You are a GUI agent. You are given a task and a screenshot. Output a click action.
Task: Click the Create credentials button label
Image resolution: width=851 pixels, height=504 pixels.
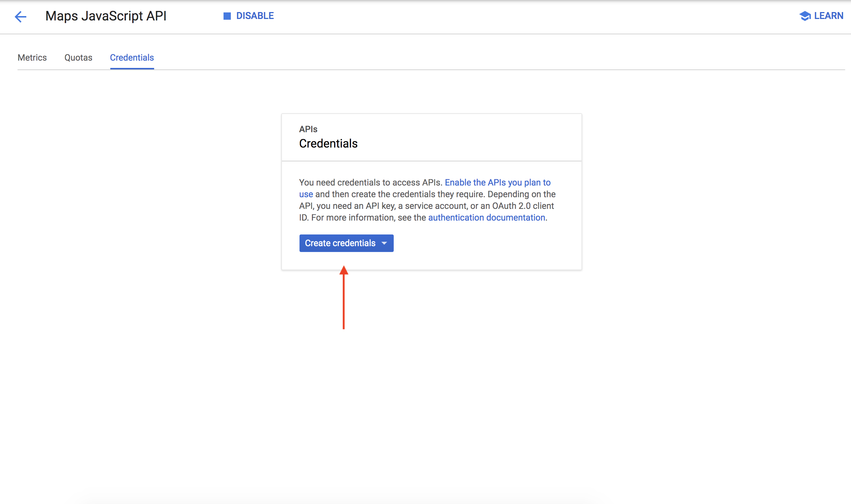click(340, 243)
